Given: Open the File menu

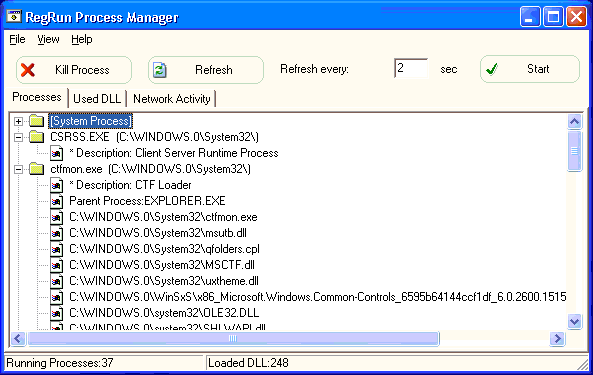Looking at the screenshot, I should (17, 39).
